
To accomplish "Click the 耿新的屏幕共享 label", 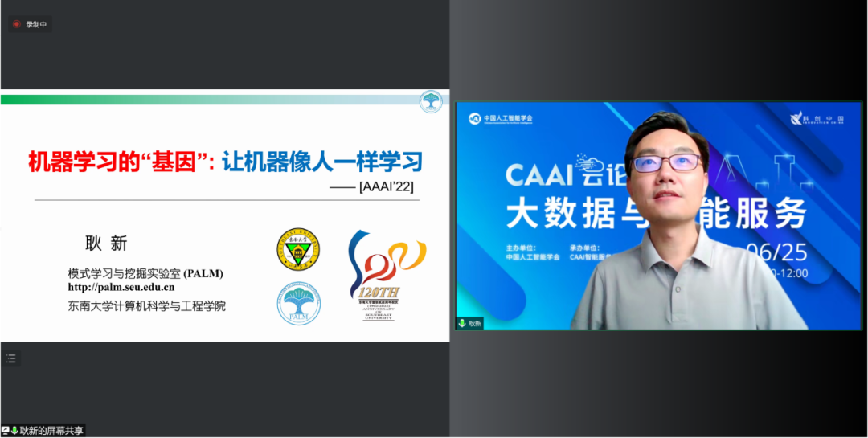I will [x=51, y=431].
